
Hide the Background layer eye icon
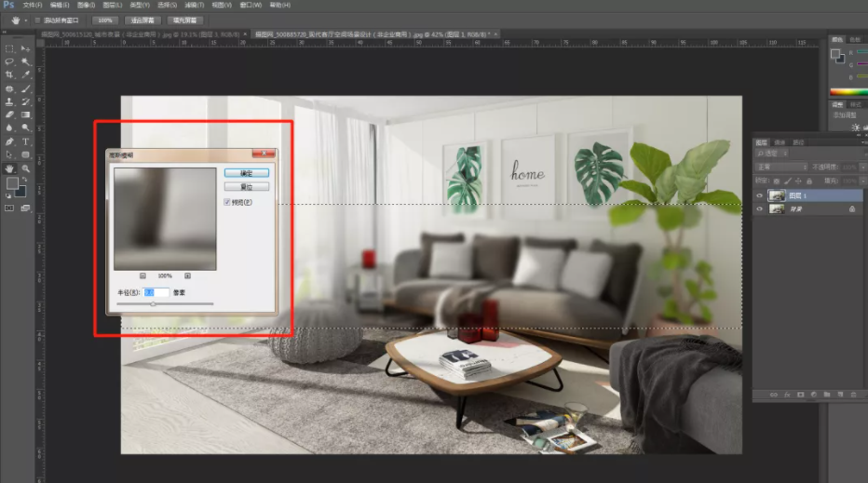tap(760, 209)
